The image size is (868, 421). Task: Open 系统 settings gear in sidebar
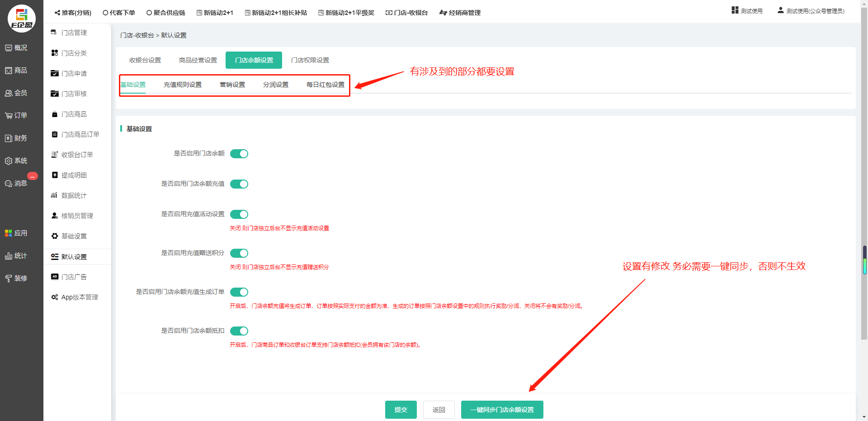tap(16, 161)
